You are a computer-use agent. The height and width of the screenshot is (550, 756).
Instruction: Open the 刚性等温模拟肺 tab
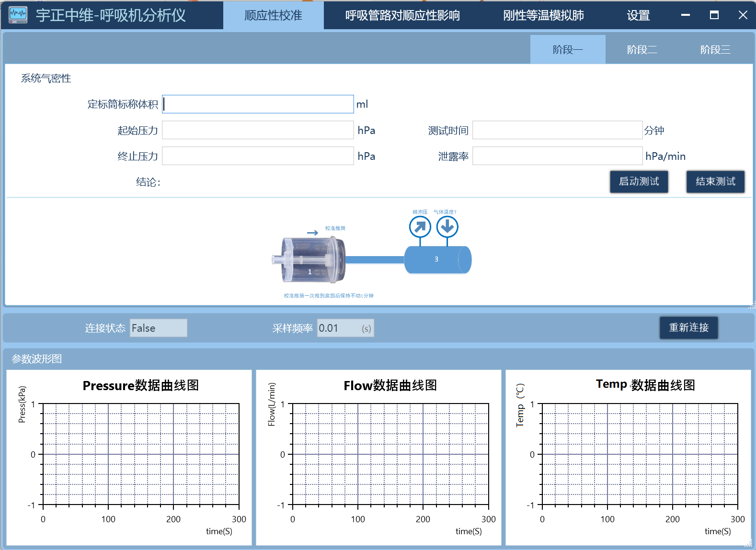[543, 15]
